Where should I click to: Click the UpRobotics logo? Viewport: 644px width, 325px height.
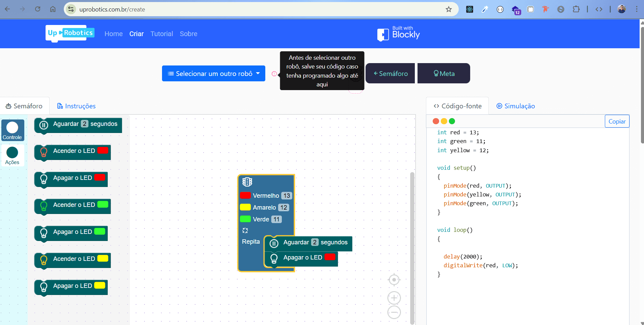click(x=70, y=33)
